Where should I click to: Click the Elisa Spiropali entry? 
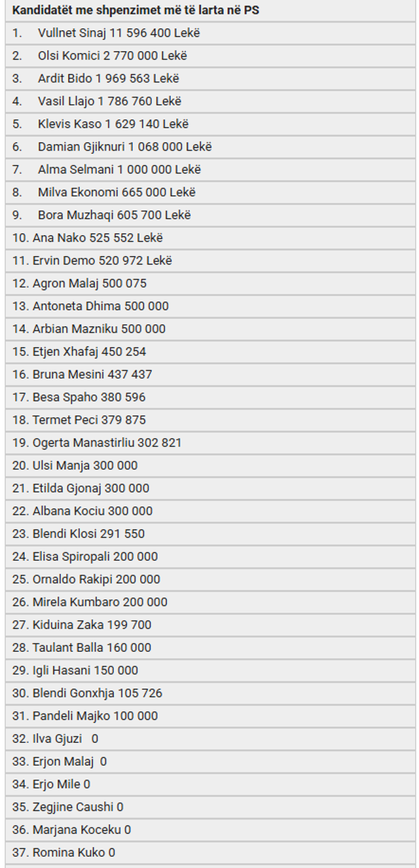click(x=209, y=556)
